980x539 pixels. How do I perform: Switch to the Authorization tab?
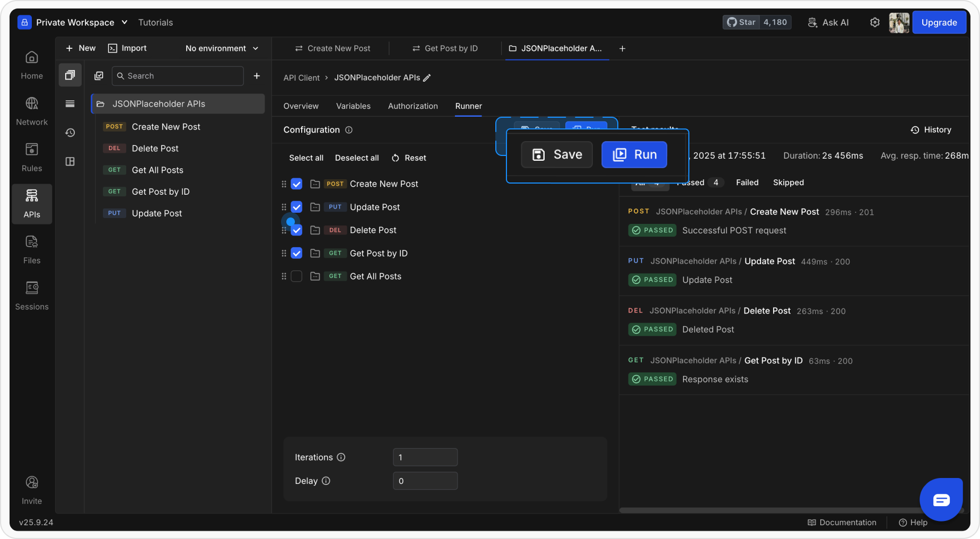[x=413, y=106]
